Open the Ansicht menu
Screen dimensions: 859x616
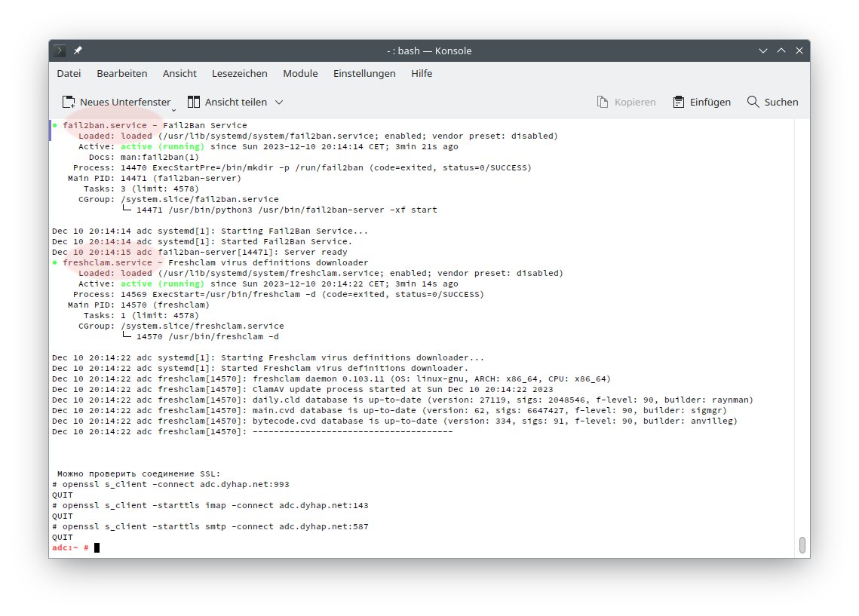179,73
